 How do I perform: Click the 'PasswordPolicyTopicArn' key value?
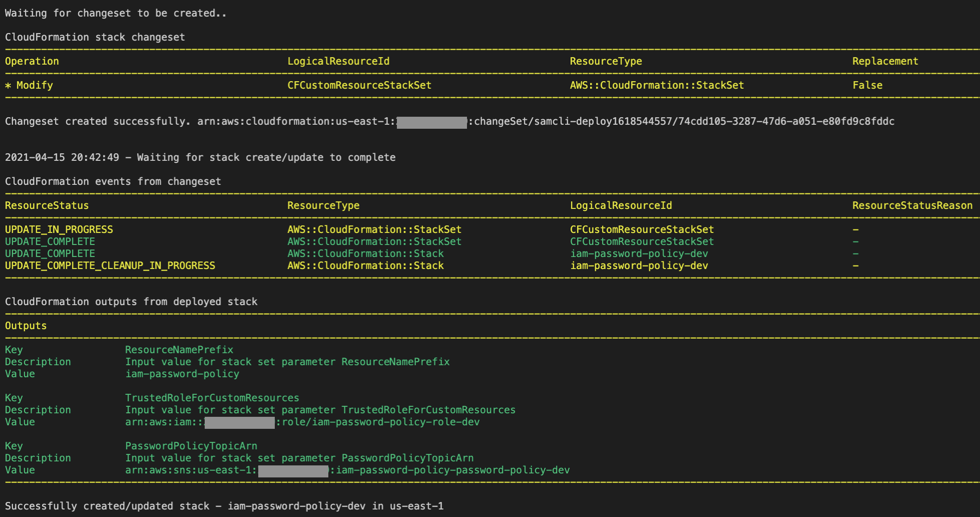(191, 446)
